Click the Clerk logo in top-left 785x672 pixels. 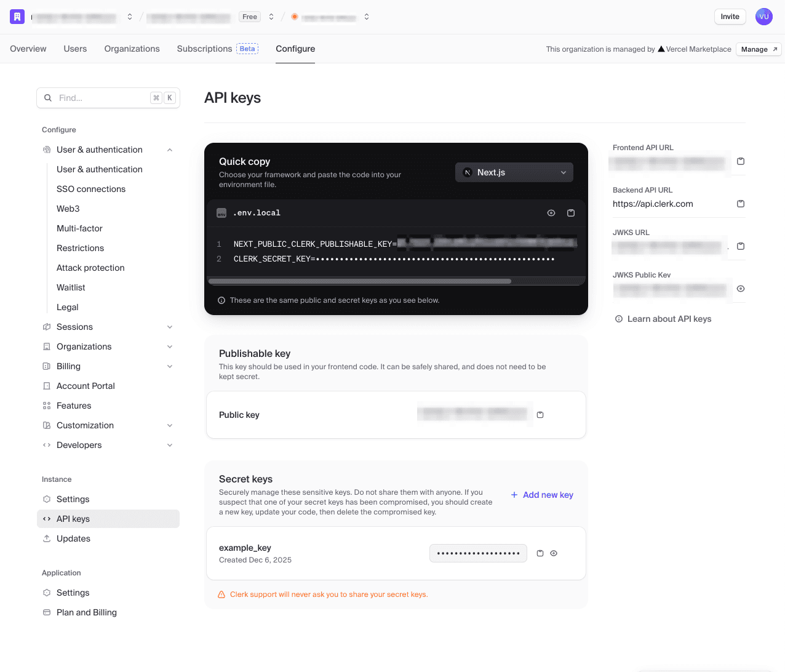point(17,17)
